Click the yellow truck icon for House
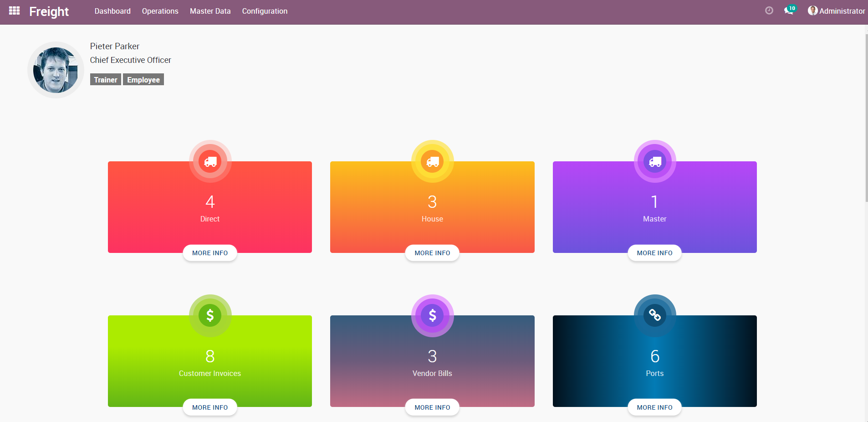 coord(432,161)
